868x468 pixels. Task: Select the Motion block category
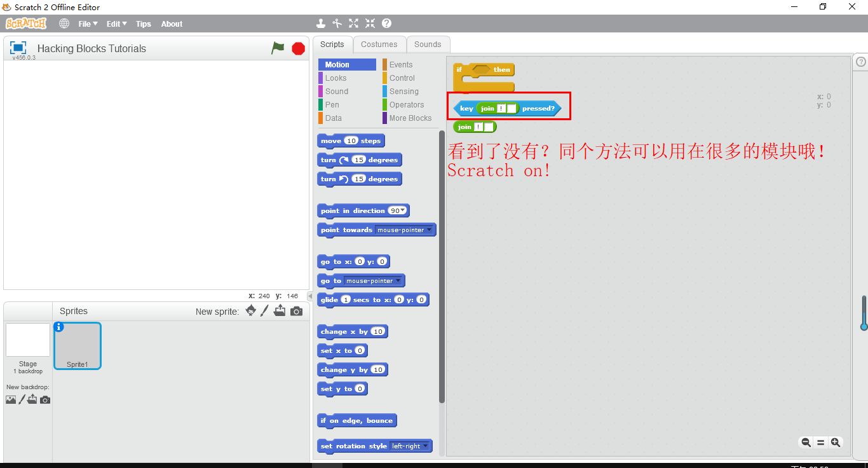347,65
